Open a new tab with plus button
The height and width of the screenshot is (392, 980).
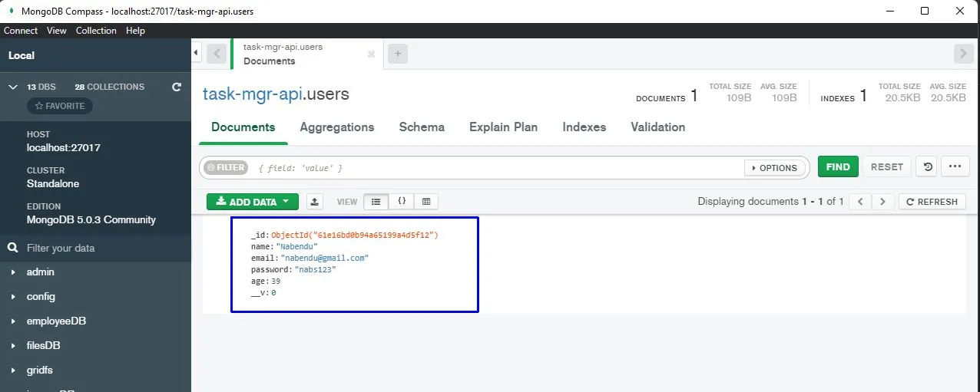[397, 54]
